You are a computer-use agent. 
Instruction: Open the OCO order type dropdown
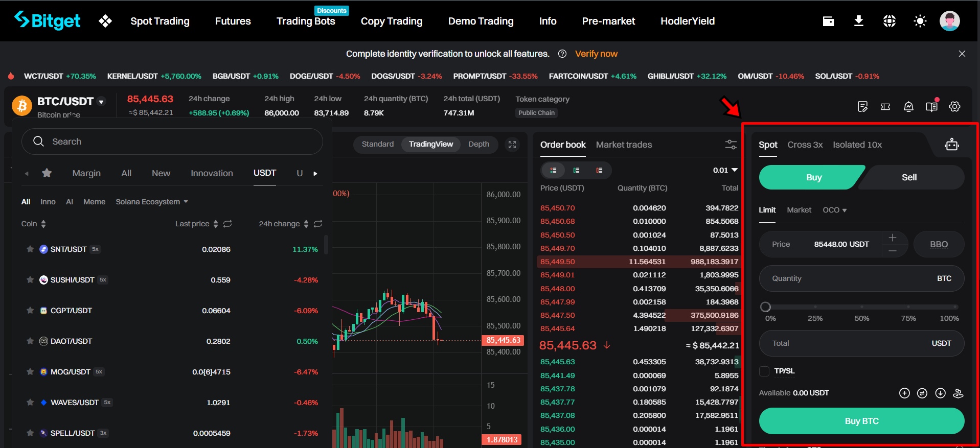[x=834, y=210]
